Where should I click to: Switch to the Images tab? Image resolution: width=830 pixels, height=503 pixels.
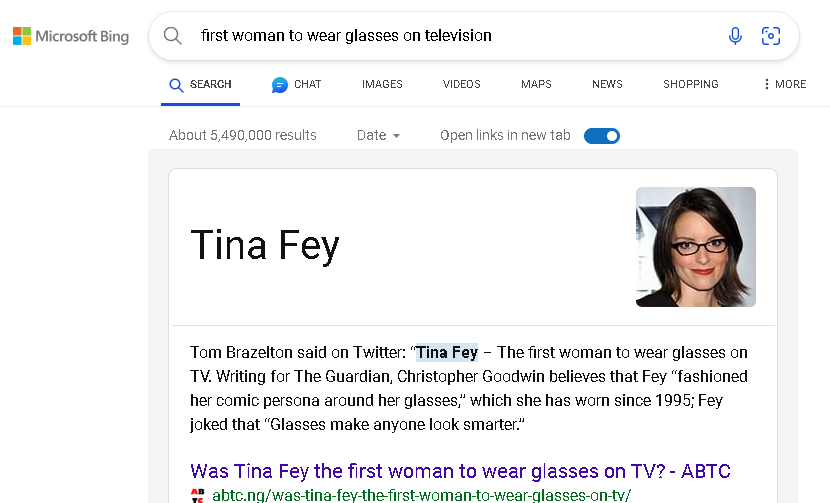[x=382, y=85]
